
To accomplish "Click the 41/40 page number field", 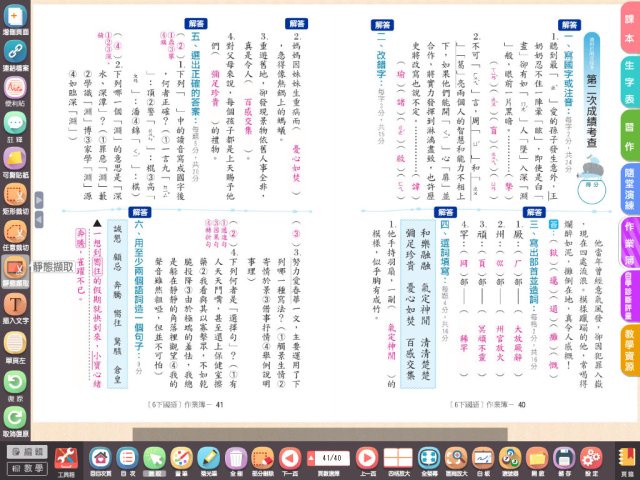I will 328,456.
